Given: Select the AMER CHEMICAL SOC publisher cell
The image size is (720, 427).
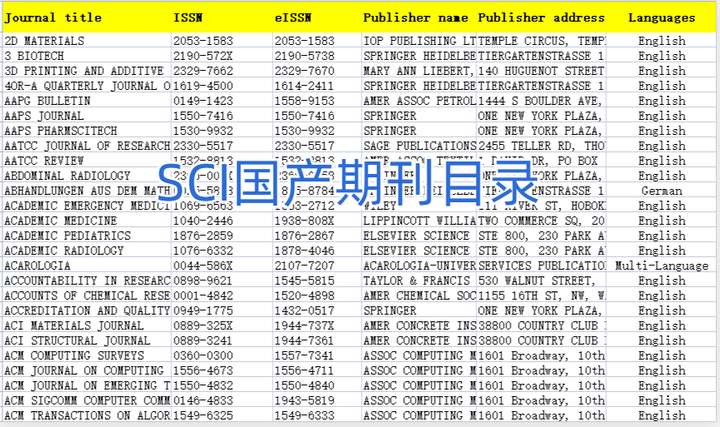Looking at the screenshot, I should [419, 296].
